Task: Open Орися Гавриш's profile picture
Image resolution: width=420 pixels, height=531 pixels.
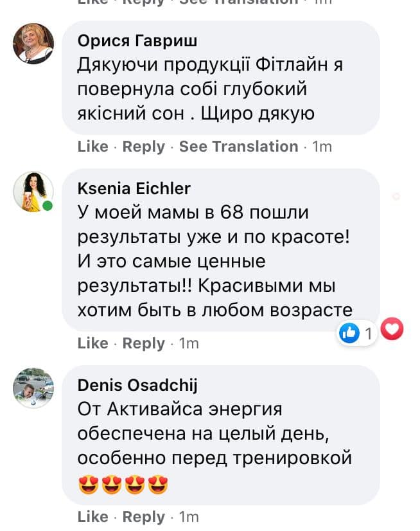Action: (33, 43)
